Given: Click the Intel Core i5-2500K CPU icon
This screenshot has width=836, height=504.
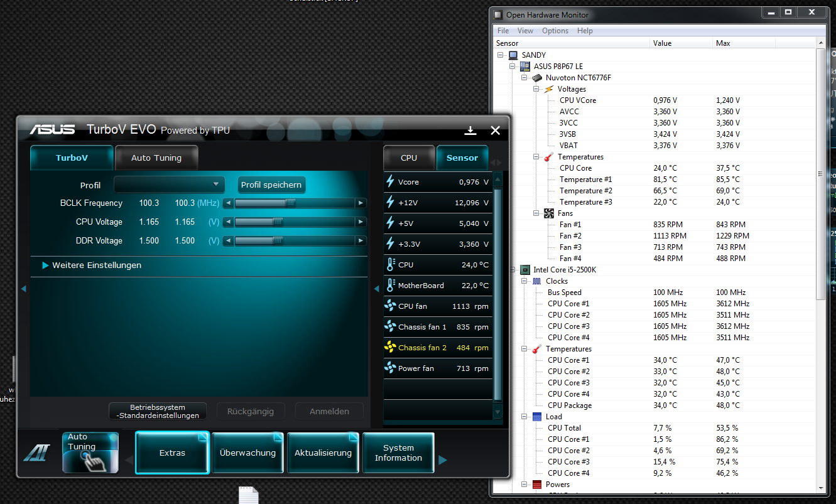Looking at the screenshot, I should (525, 270).
